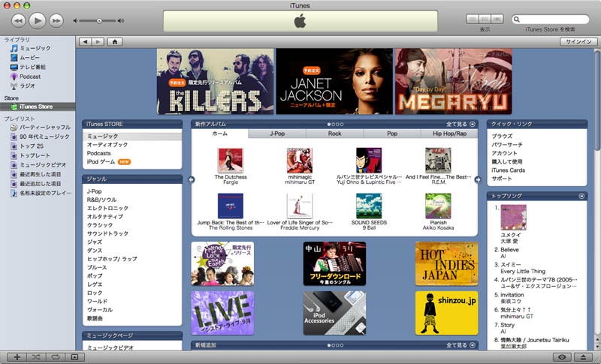Open the ミュージックビデオ playlist
The height and width of the screenshot is (364, 601).
[43, 165]
